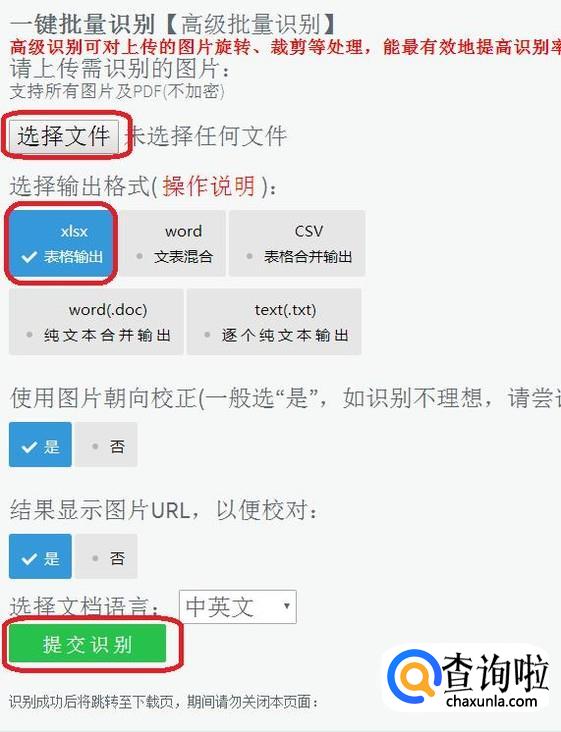The height and width of the screenshot is (732, 561).
Task: Set image orientation correction to 是
Action: pyautogui.click(x=40, y=444)
